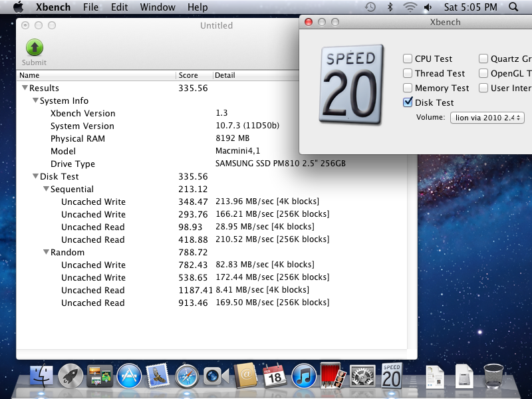The image size is (532, 399).
Task: Enable the Thread Test checkbox
Action: tap(408, 73)
